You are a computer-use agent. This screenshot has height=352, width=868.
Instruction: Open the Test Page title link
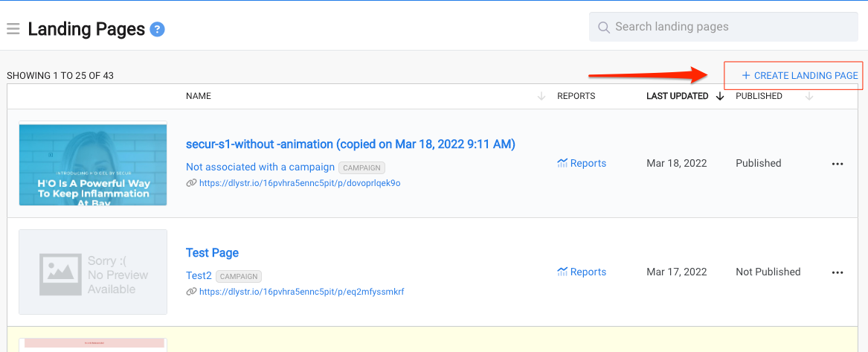click(x=212, y=253)
